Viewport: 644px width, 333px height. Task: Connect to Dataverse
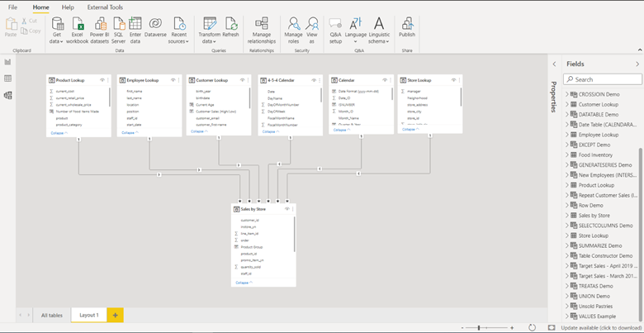(156, 27)
